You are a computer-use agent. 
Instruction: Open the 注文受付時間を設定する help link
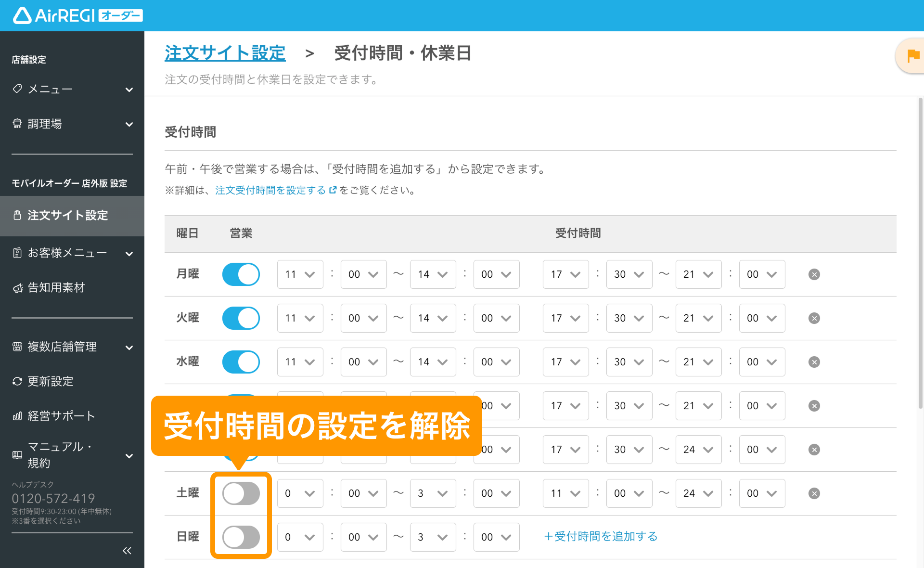point(270,190)
